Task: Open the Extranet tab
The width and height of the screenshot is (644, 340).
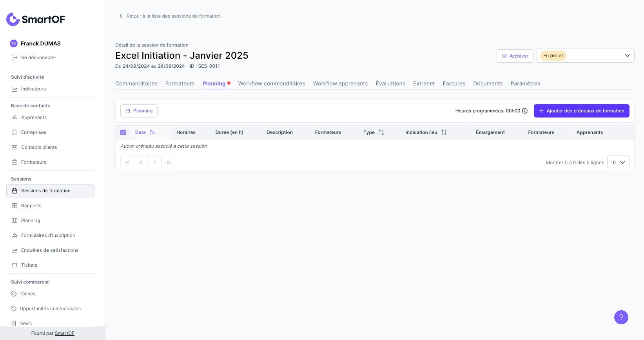Action: pyautogui.click(x=424, y=83)
